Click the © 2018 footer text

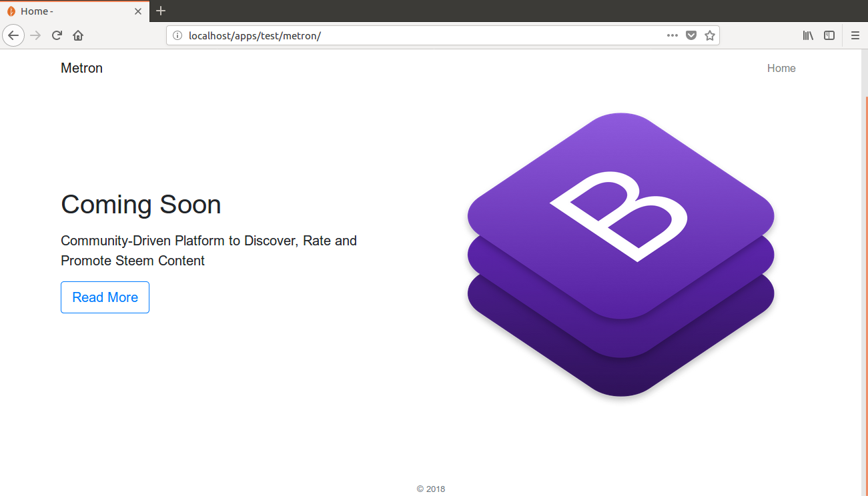[x=431, y=489]
